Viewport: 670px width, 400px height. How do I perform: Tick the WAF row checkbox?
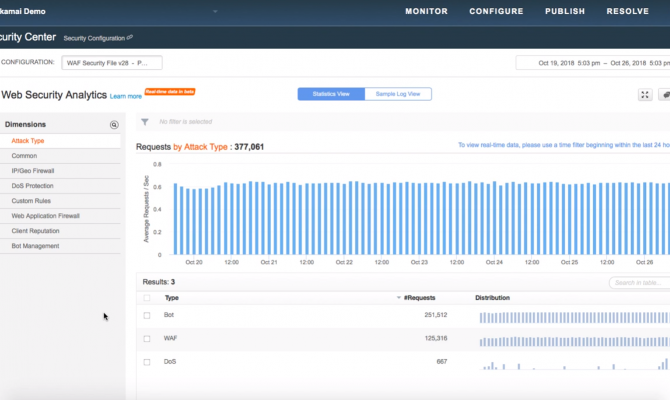(x=148, y=340)
